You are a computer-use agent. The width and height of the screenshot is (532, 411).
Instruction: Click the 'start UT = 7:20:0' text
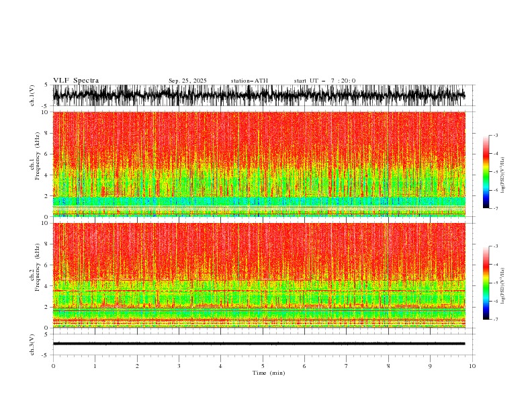coord(324,81)
